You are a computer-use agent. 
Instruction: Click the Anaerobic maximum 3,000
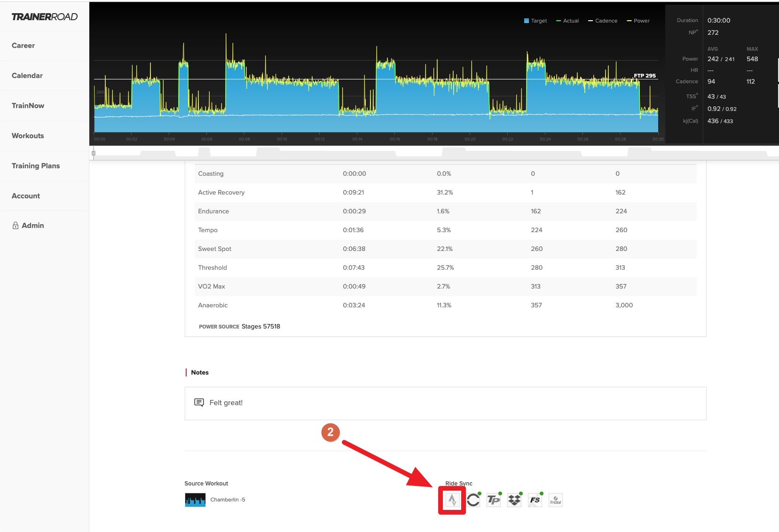click(x=624, y=305)
